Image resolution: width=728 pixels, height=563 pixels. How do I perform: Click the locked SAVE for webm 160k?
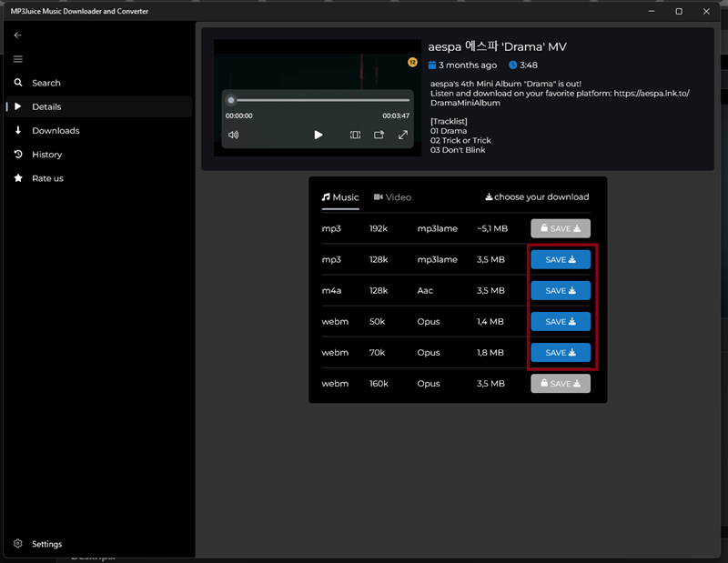(561, 384)
